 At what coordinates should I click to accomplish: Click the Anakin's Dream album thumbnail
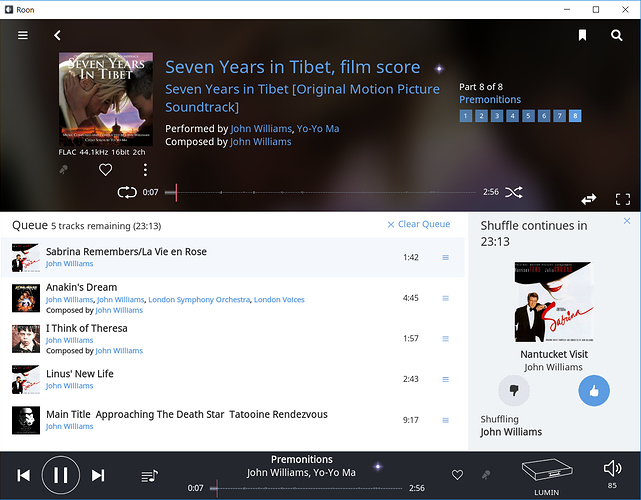[26, 298]
